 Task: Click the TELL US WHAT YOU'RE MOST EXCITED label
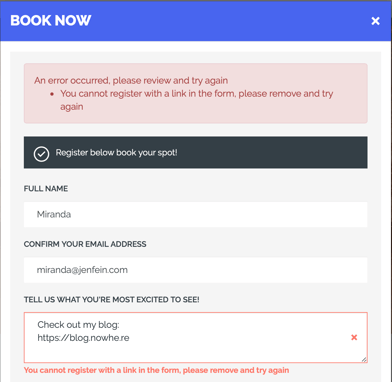click(x=111, y=300)
